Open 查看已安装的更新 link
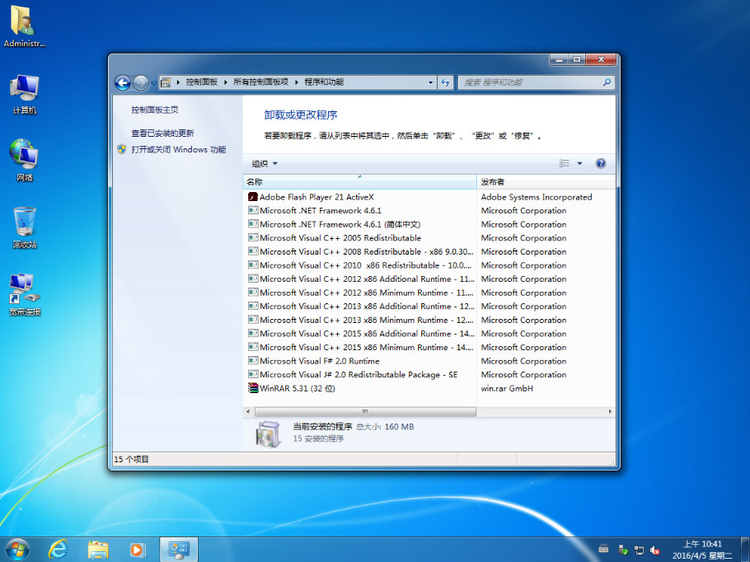This screenshot has height=562, width=750. click(x=163, y=133)
